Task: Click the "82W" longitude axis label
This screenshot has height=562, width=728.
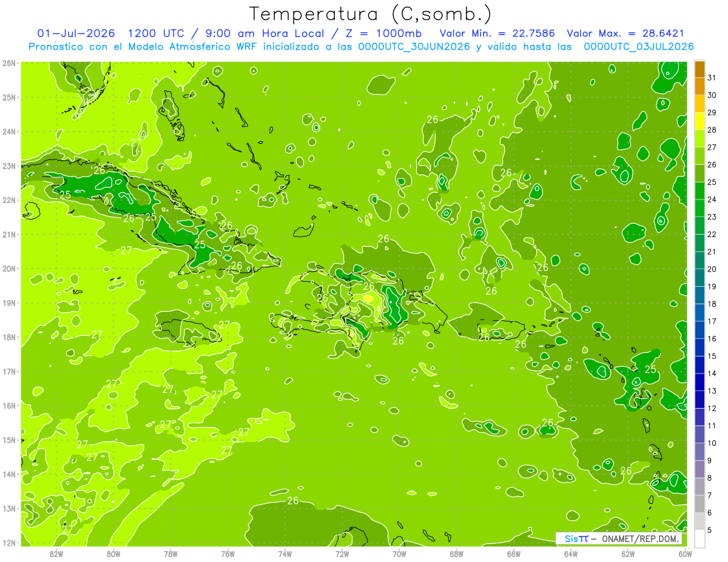Action: [56, 553]
